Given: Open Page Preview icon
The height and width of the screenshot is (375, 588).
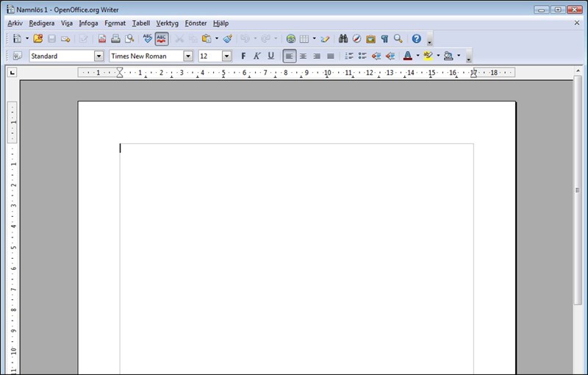Looking at the screenshot, I should pyautogui.click(x=129, y=39).
